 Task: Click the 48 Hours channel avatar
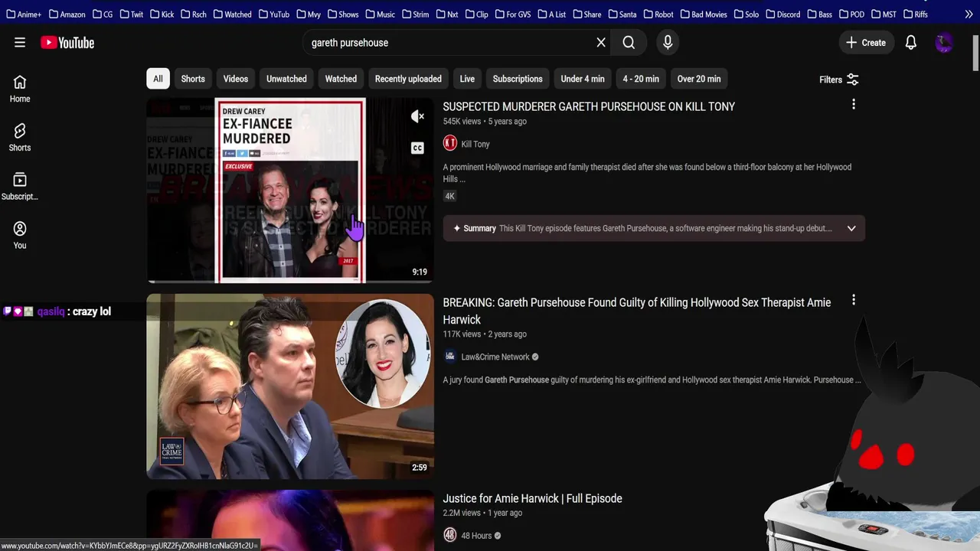click(450, 535)
